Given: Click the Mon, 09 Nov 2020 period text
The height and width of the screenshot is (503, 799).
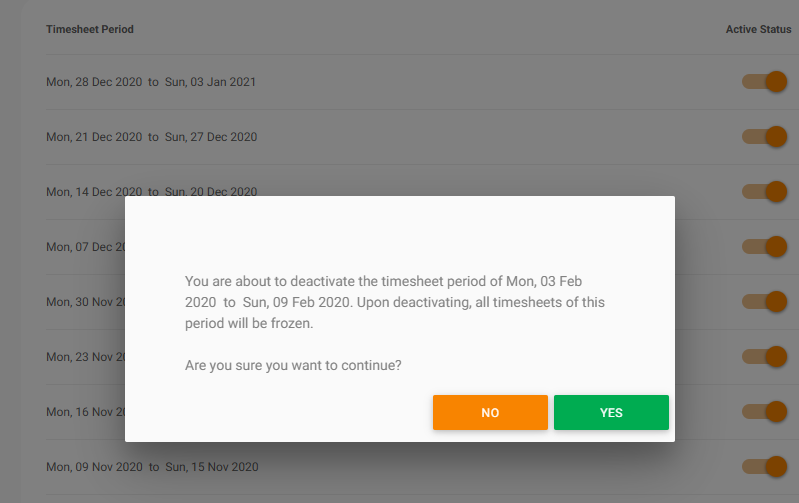Looking at the screenshot, I should (152, 467).
